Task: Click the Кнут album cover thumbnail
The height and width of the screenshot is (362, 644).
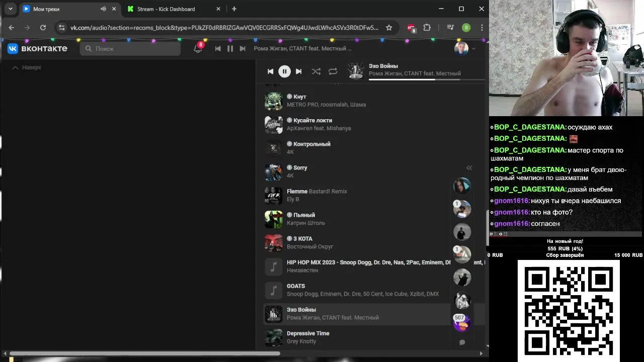Action: [x=274, y=101]
